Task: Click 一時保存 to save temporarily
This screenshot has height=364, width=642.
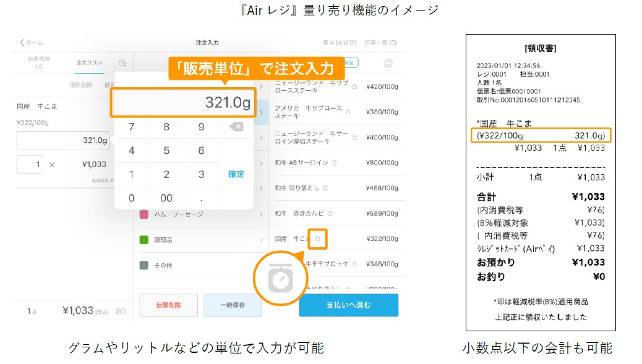Action: pyautogui.click(x=233, y=305)
